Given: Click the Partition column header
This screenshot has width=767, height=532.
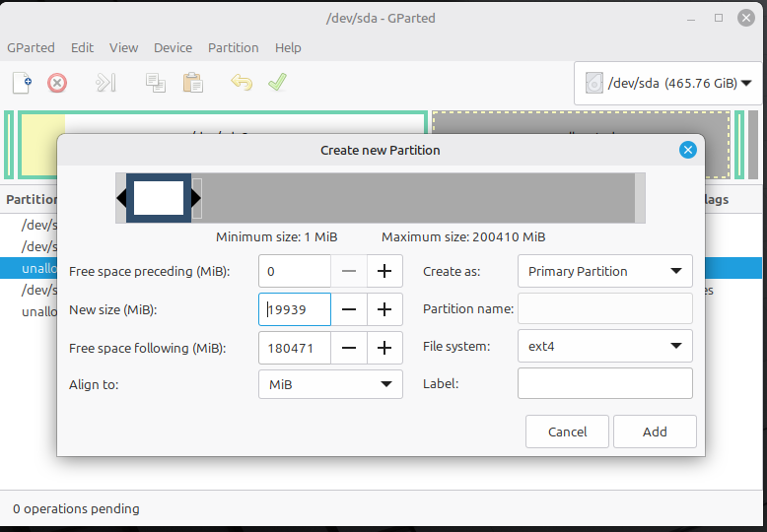Looking at the screenshot, I should (x=32, y=199).
